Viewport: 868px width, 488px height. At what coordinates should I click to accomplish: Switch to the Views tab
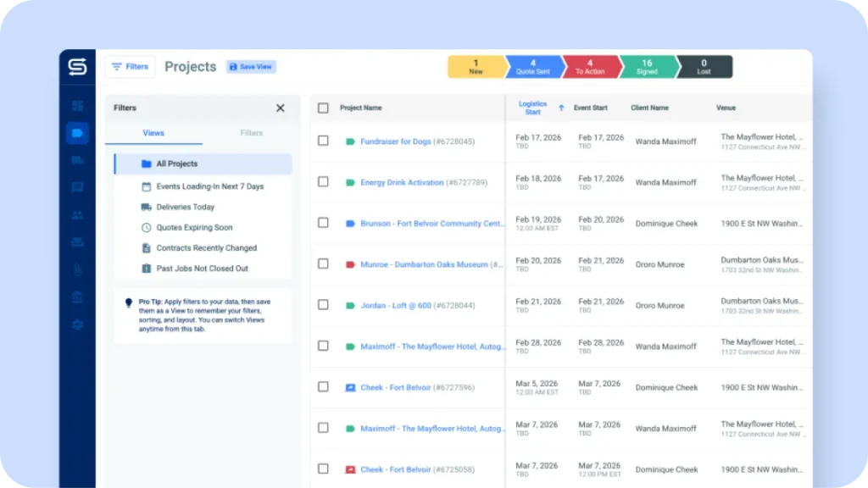pyautogui.click(x=152, y=133)
